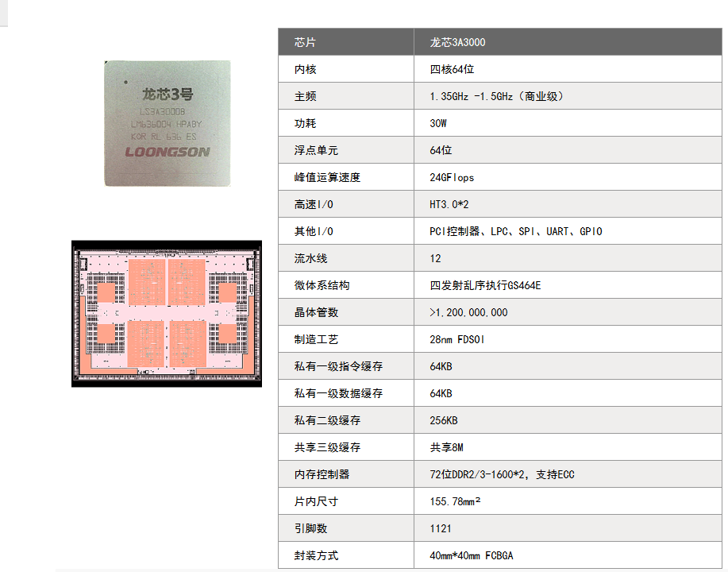Click the '私有二级缓存' label
The width and height of the screenshot is (728, 572).
click(327, 420)
